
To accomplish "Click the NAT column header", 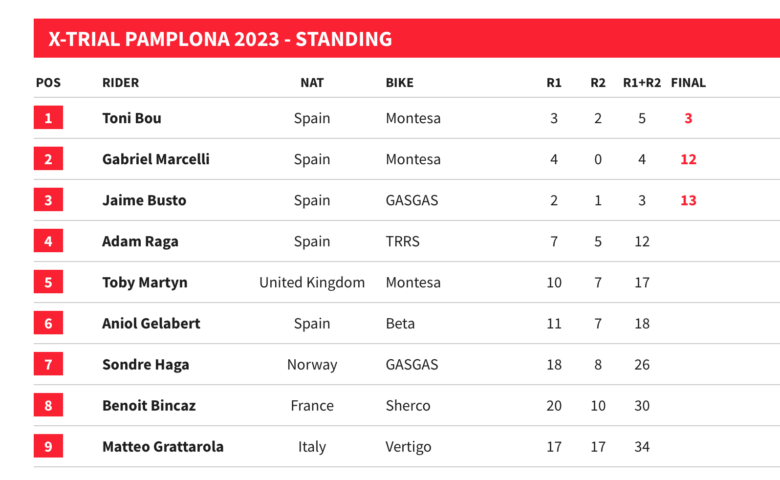I will click(x=312, y=83).
